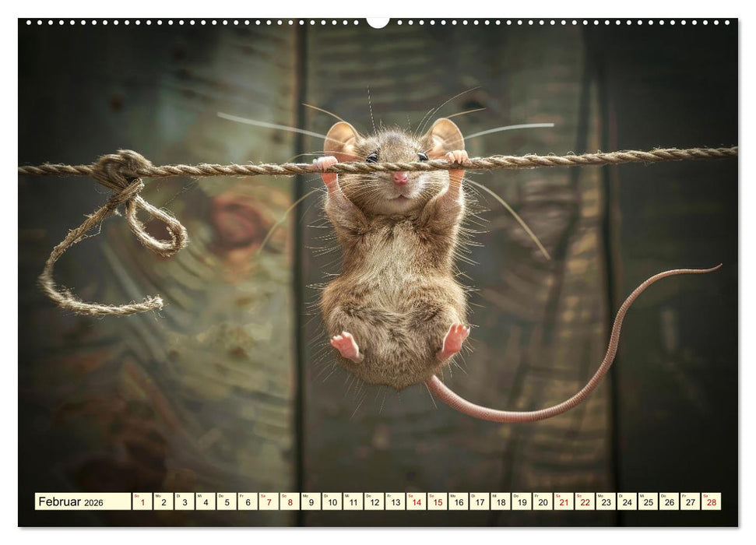Click the red date 14
This screenshot has height=545, width=756.
tap(416, 501)
